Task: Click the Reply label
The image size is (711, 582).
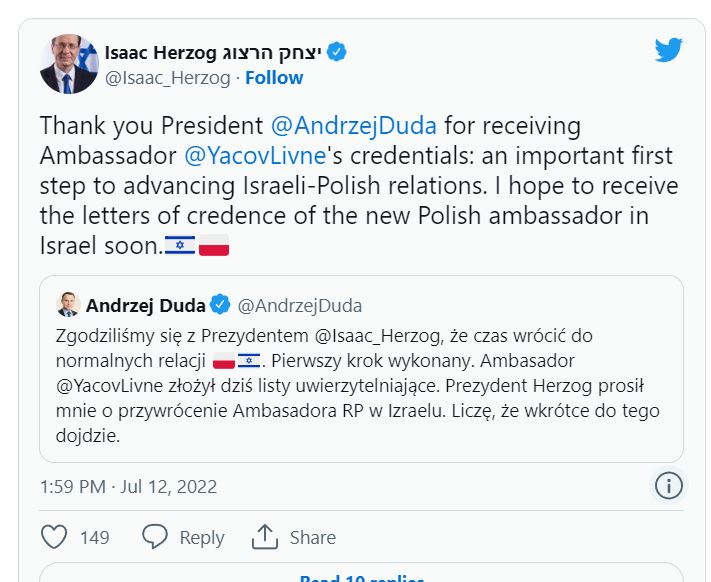Action: pos(201,537)
